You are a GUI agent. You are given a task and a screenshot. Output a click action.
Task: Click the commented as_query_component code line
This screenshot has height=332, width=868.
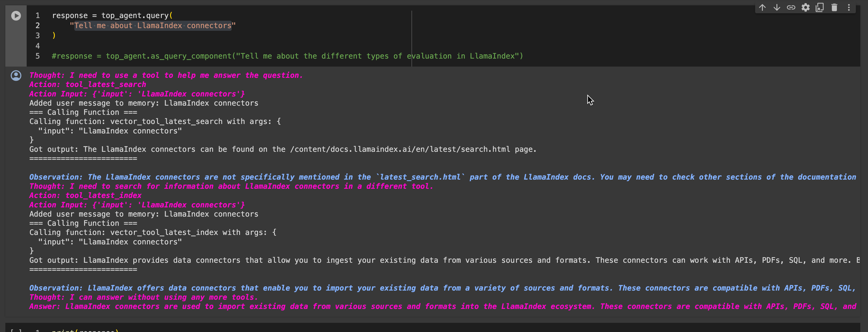coord(287,56)
